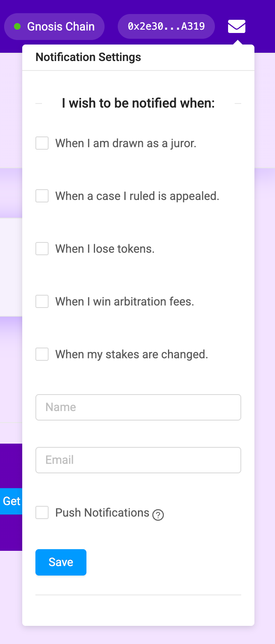Image resolution: width=275 pixels, height=644 pixels.
Task: Click the 'When I am drawn as a juror' label
Action: pyautogui.click(x=126, y=143)
